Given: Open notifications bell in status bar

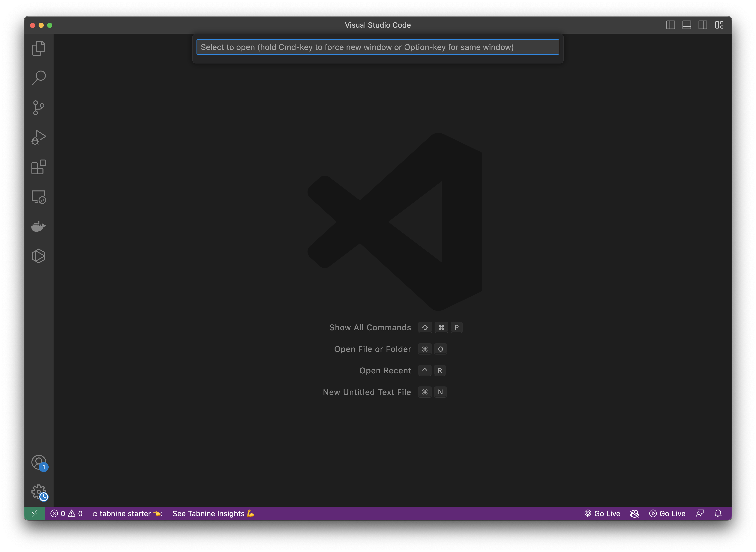Looking at the screenshot, I should click(718, 514).
